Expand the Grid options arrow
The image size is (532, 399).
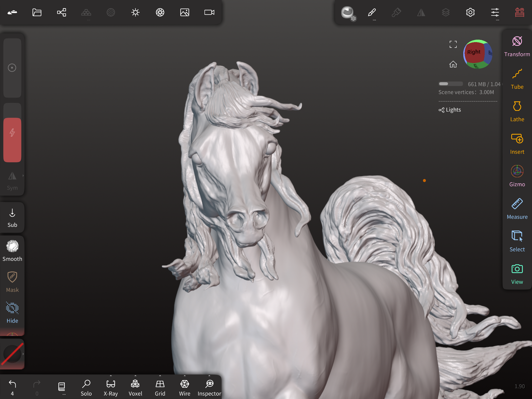pyautogui.click(x=160, y=376)
